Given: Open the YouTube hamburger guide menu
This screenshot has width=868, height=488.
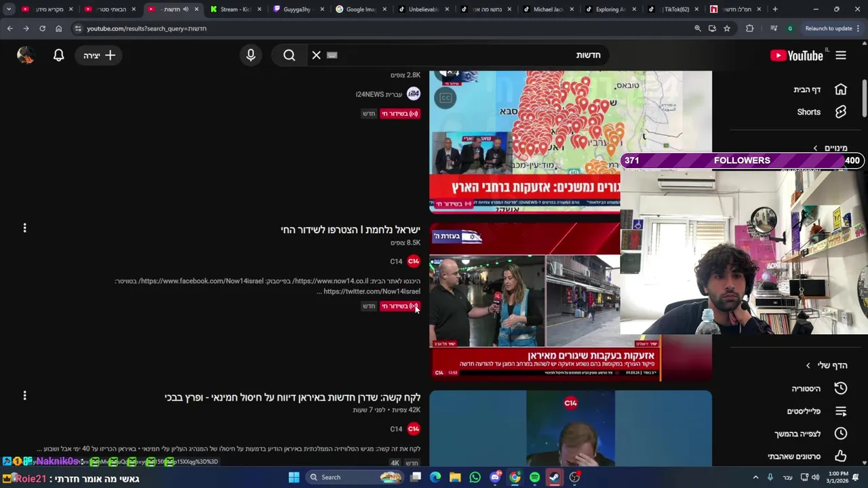Looking at the screenshot, I should 841,56.
